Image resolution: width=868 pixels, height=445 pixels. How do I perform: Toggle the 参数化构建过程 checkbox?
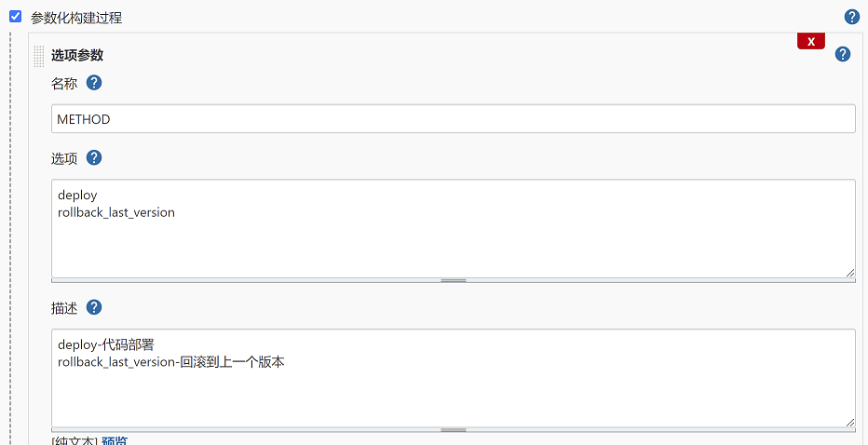[15, 17]
